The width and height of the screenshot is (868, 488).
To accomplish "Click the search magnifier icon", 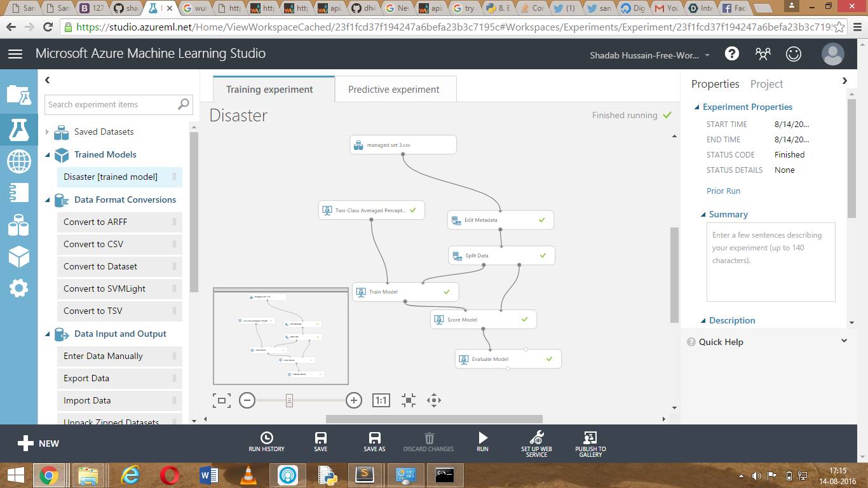I will 183,104.
